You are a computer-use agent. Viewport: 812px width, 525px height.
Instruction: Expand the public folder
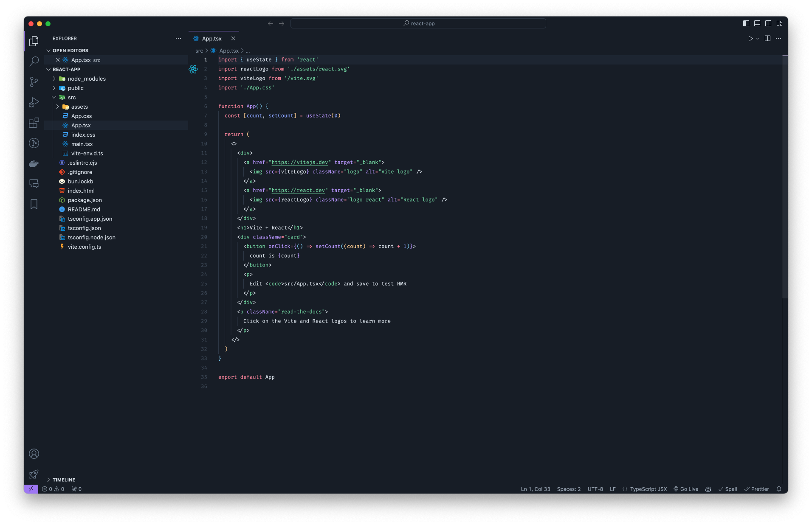click(54, 88)
